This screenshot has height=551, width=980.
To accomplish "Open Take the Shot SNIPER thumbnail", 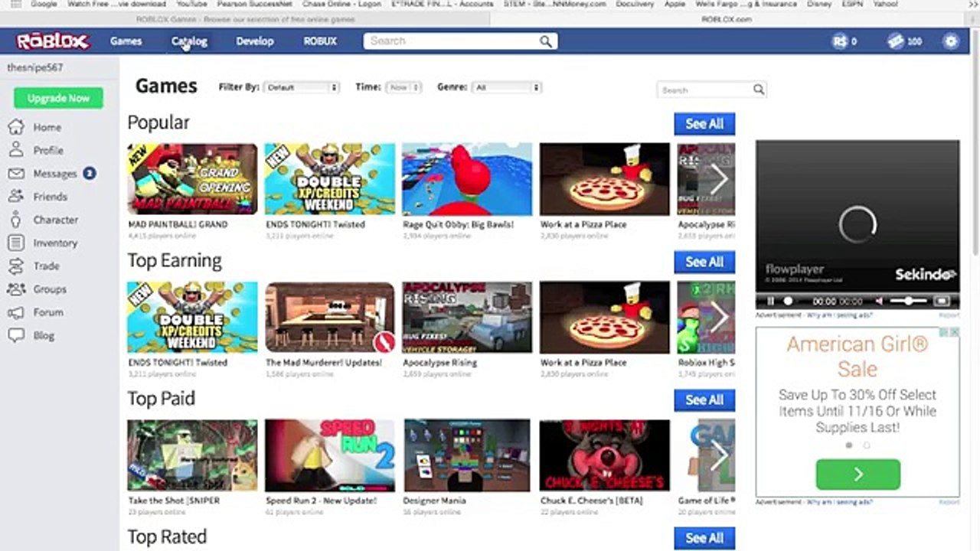I will tap(192, 455).
